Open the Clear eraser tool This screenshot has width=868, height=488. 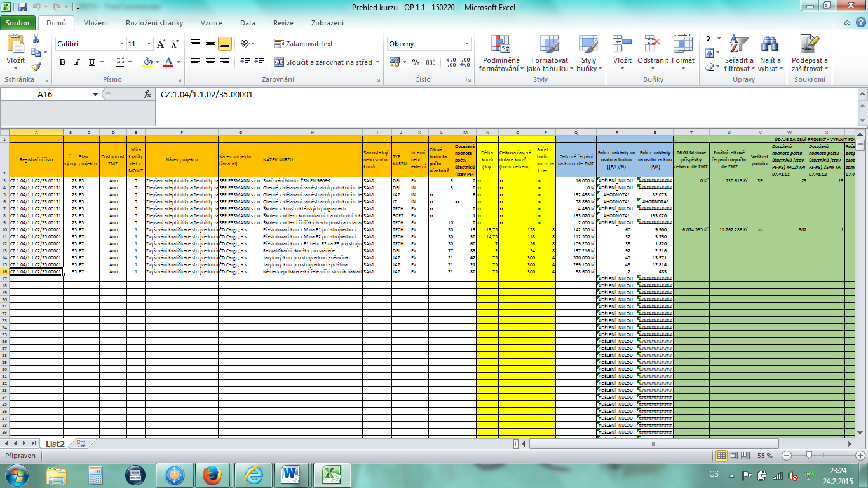[709, 67]
